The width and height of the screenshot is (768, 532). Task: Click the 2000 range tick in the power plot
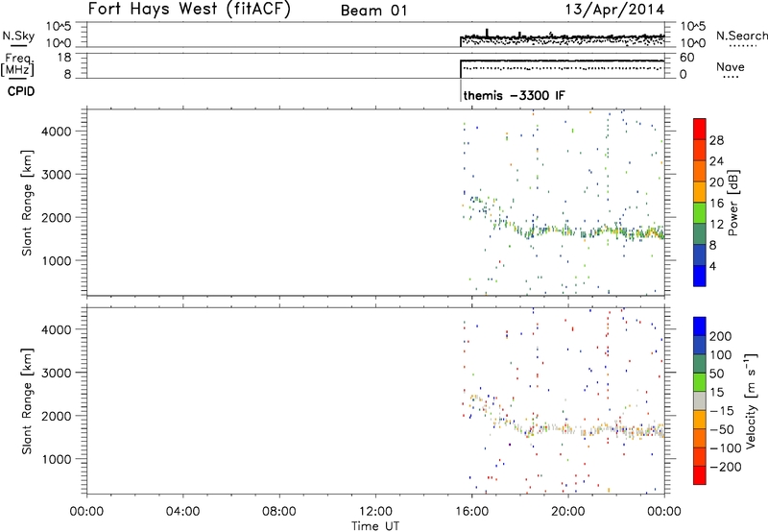[57, 217]
